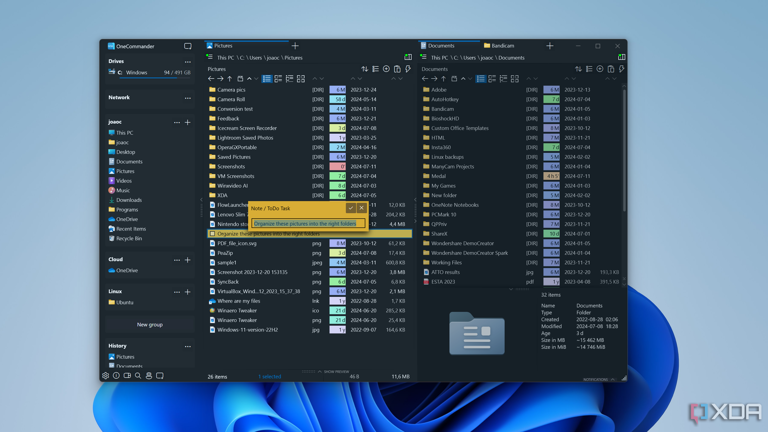Tick the checkbox on the todo note row
The image size is (768, 432).
(x=212, y=234)
